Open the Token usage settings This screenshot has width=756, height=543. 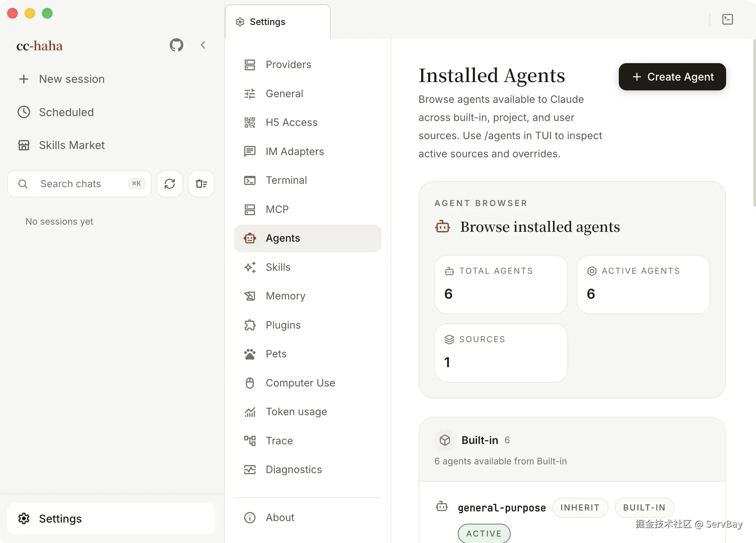[308, 412]
